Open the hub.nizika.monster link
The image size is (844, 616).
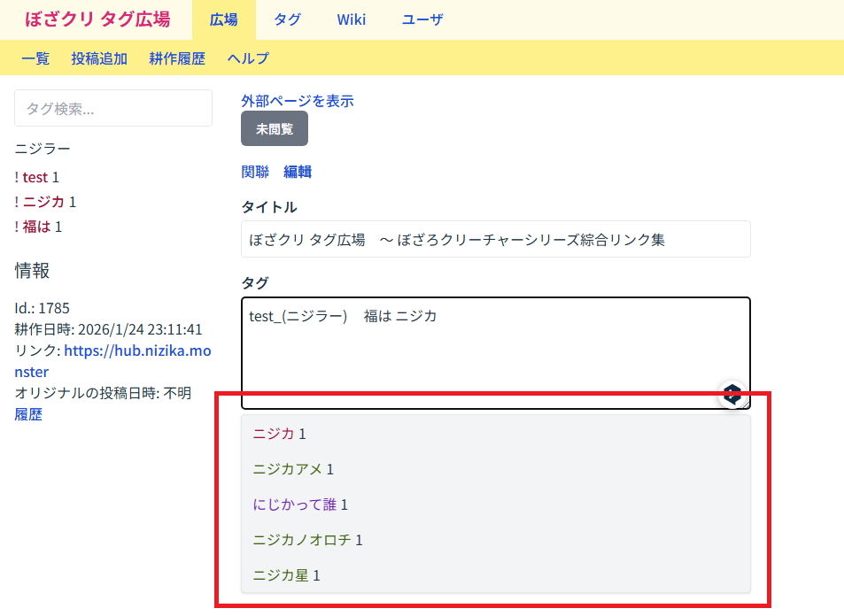[x=137, y=351]
